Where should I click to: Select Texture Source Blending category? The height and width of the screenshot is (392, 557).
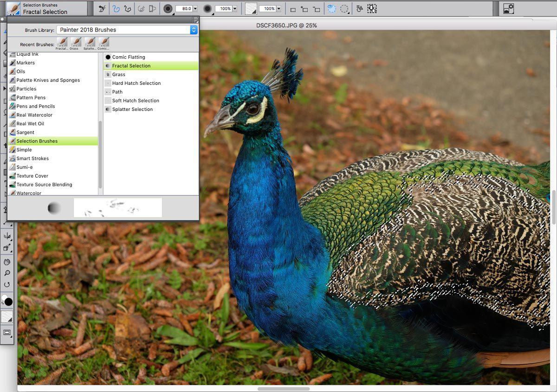(53, 185)
